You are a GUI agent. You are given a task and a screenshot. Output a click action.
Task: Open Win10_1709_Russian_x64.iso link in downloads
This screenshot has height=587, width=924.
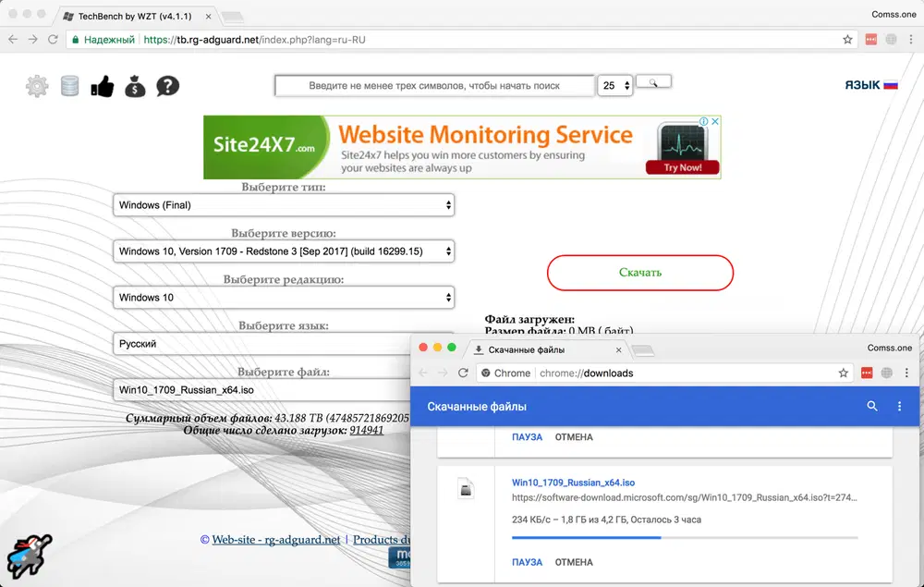click(574, 483)
